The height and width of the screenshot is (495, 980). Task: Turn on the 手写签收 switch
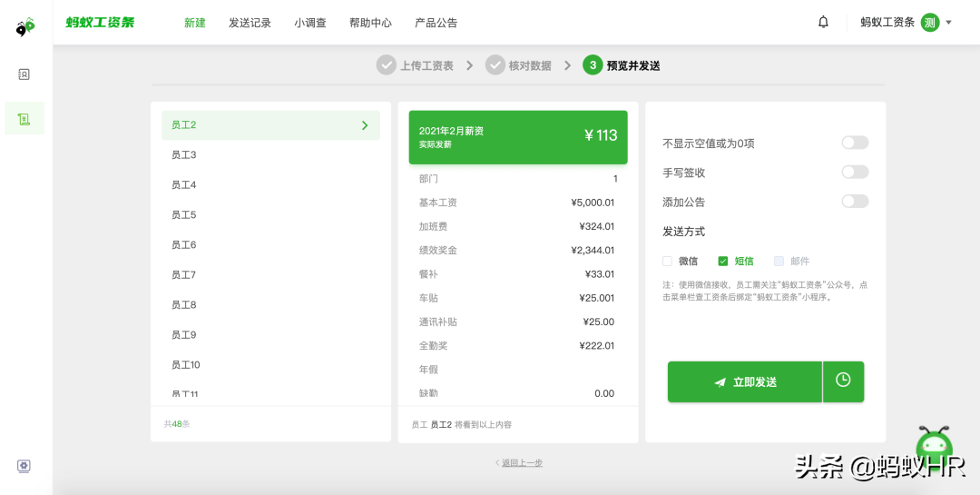pyautogui.click(x=855, y=172)
